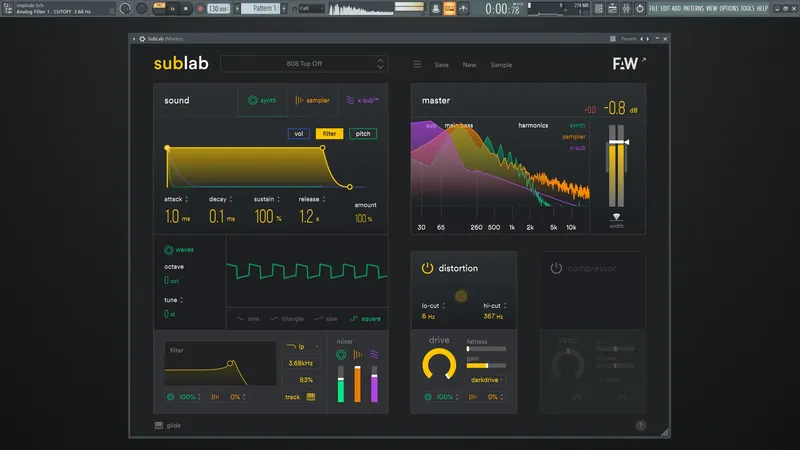Click the filter resonance 83% value
The width and height of the screenshot is (800, 450).
click(306, 380)
